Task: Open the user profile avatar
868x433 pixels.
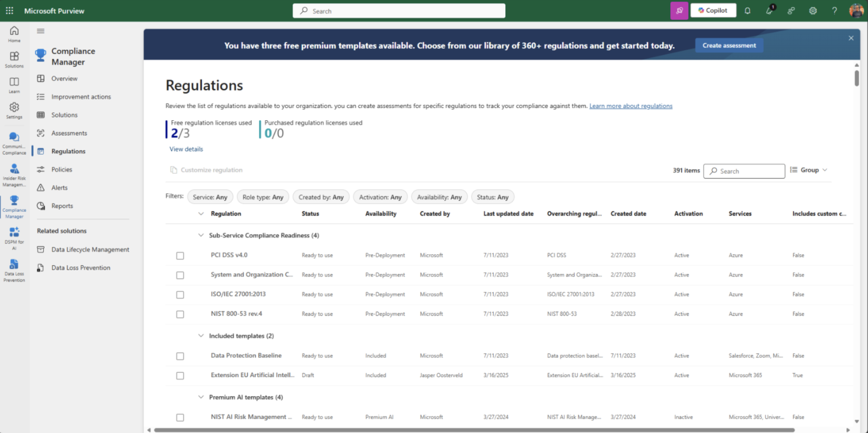Action: click(x=856, y=11)
